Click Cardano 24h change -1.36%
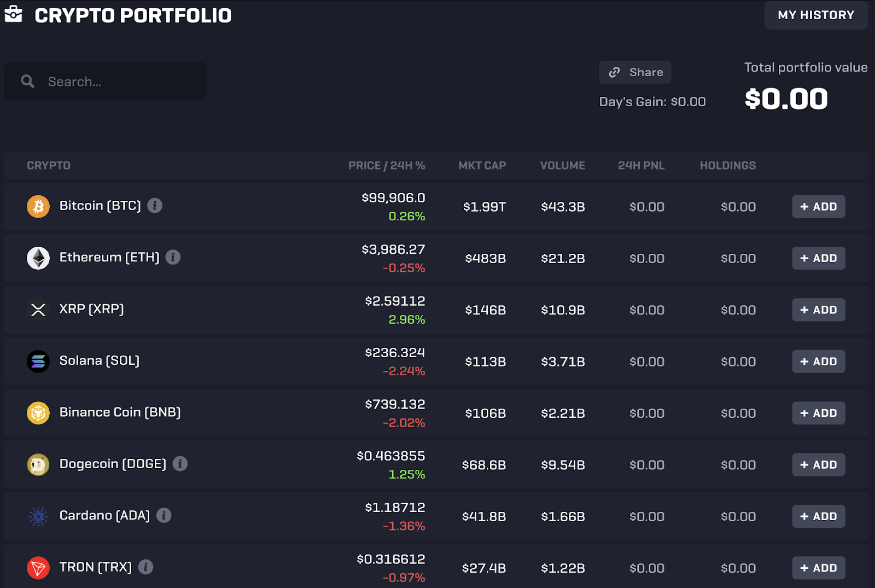 (404, 526)
